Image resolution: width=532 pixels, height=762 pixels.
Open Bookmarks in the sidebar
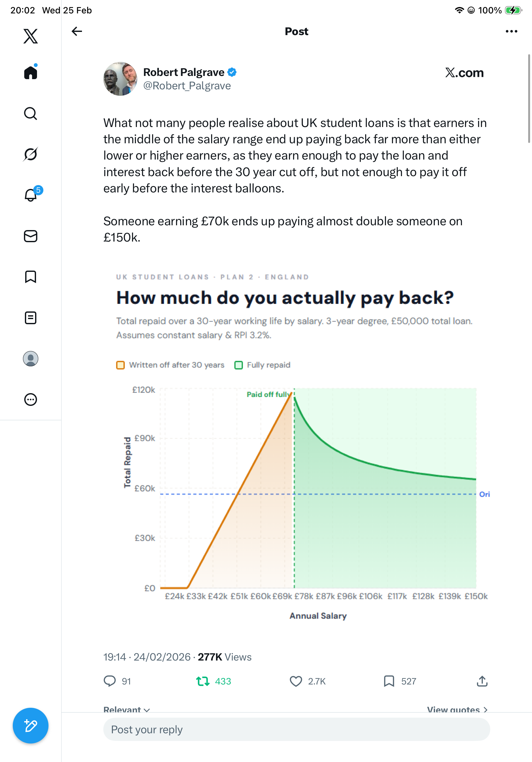(x=31, y=277)
